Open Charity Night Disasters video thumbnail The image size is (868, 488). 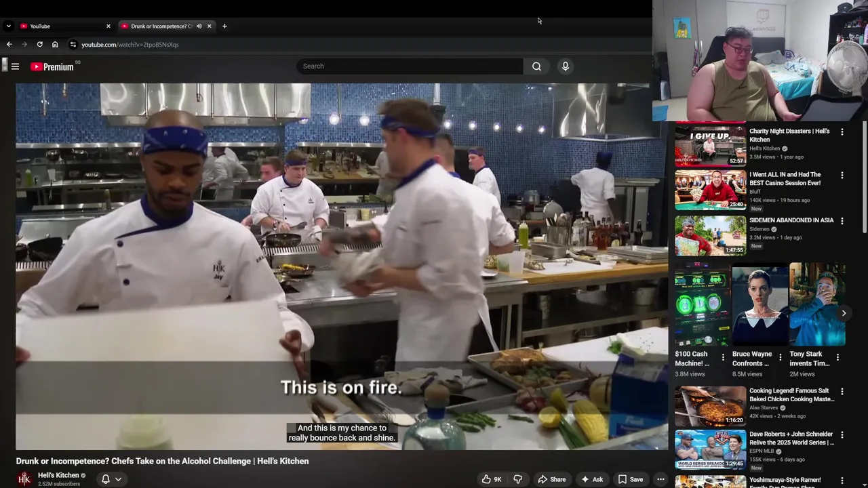710,146
